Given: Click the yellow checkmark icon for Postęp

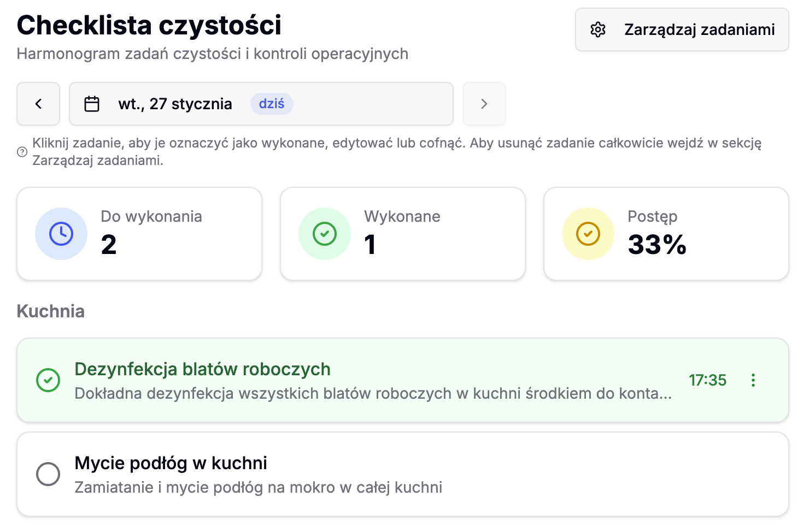Looking at the screenshot, I should pyautogui.click(x=588, y=233).
